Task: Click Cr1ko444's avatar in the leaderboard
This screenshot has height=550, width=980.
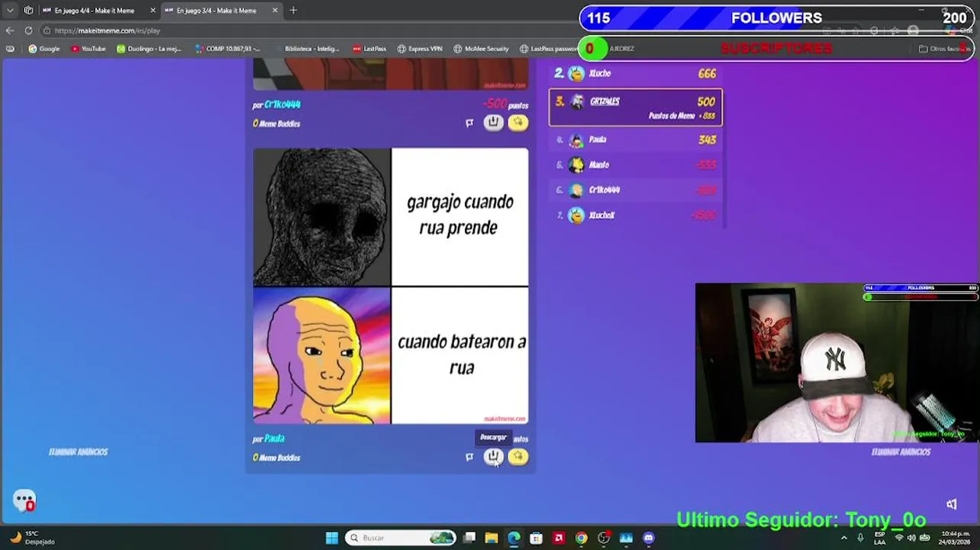Action: (x=576, y=190)
